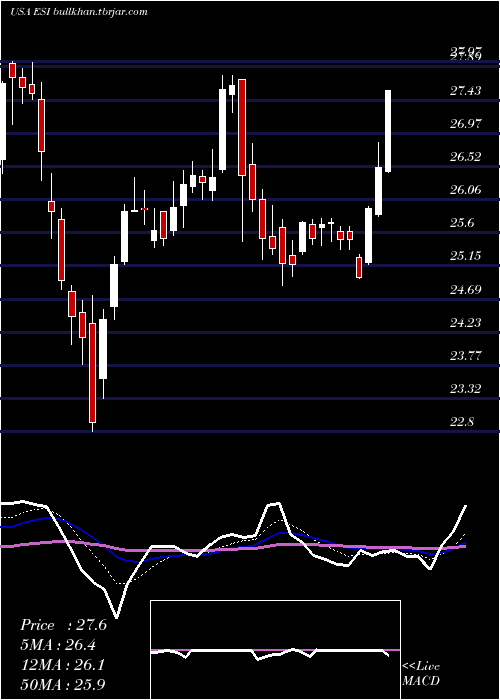The width and height of the screenshot is (500, 700).
Task: Click the 25.6 price axis label
Action: (x=462, y=223)
